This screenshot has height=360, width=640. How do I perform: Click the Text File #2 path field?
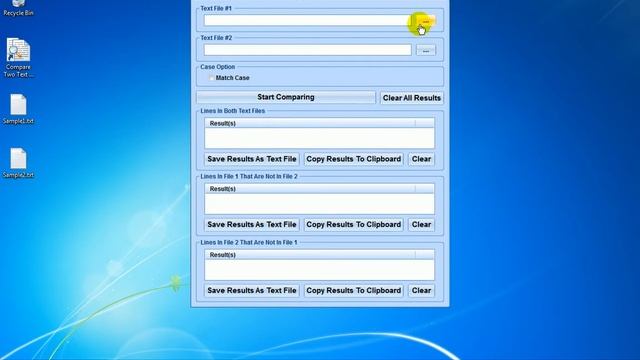click(x=307, y=50)
